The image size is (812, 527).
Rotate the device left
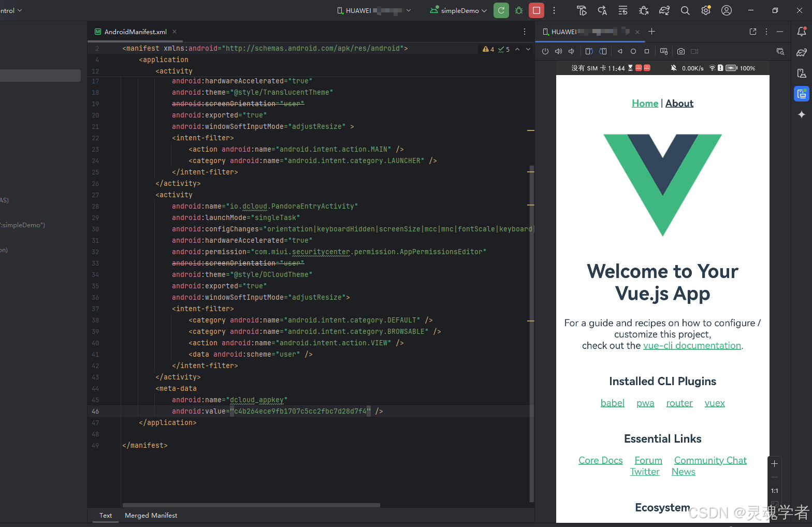(x=589, y=51)
